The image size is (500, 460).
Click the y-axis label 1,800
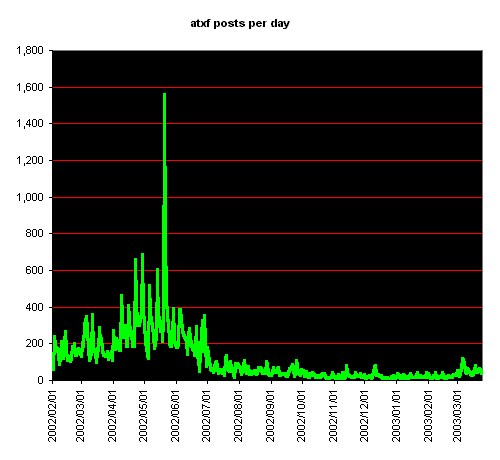click(x=30, y=51)
